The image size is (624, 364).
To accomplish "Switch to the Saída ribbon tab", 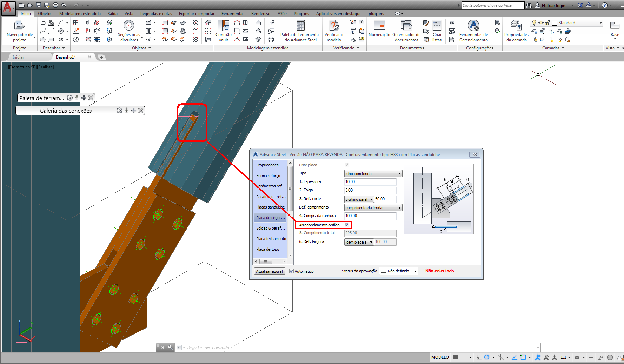I will tap(113, 14).
